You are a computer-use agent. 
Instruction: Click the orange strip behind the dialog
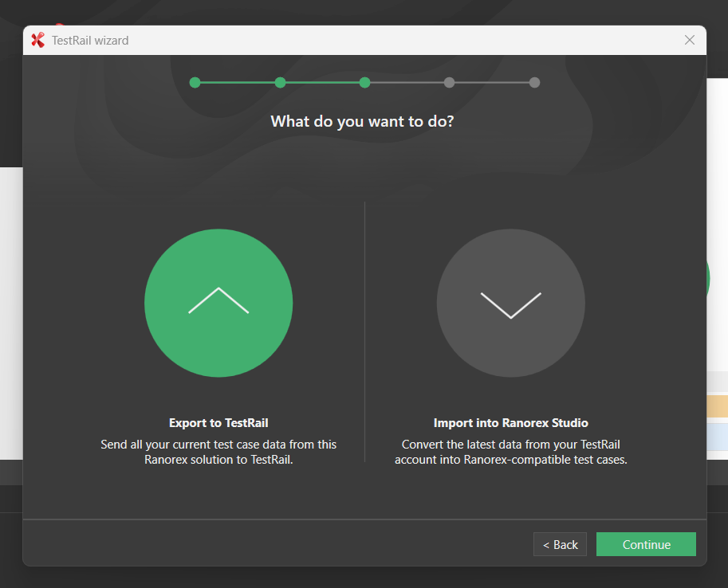point(717,407)
